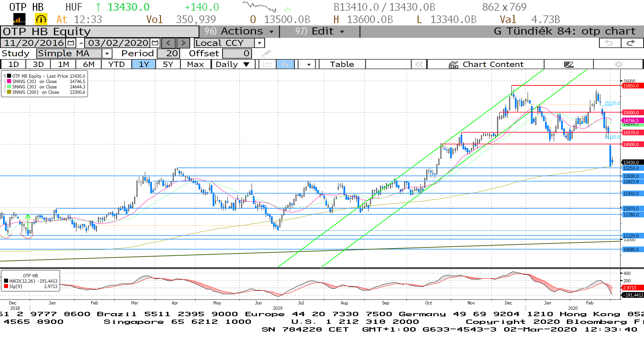Shift date range back with left arrow

point(168,43)
